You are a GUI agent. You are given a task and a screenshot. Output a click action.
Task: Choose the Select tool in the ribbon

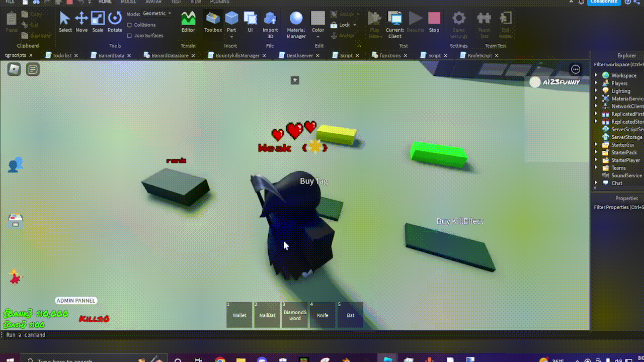coord(65,22)
